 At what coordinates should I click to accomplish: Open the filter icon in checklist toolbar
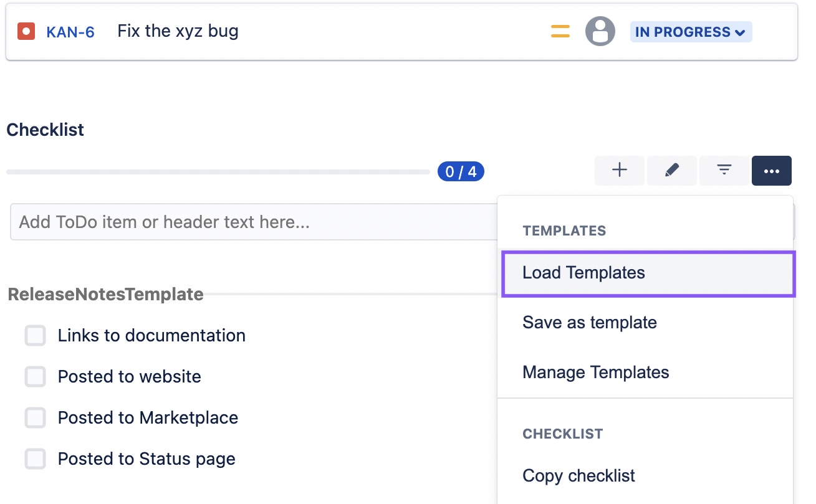tap(724, 171)
